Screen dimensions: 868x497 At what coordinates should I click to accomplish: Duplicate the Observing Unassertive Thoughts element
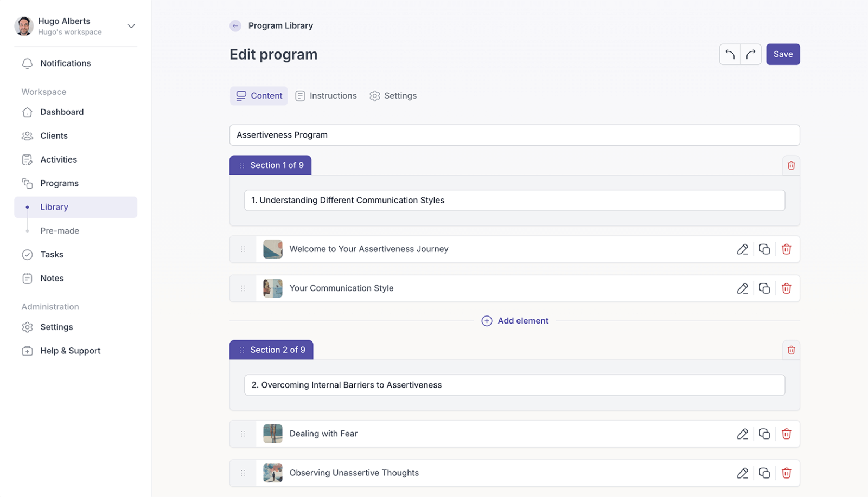764,473
